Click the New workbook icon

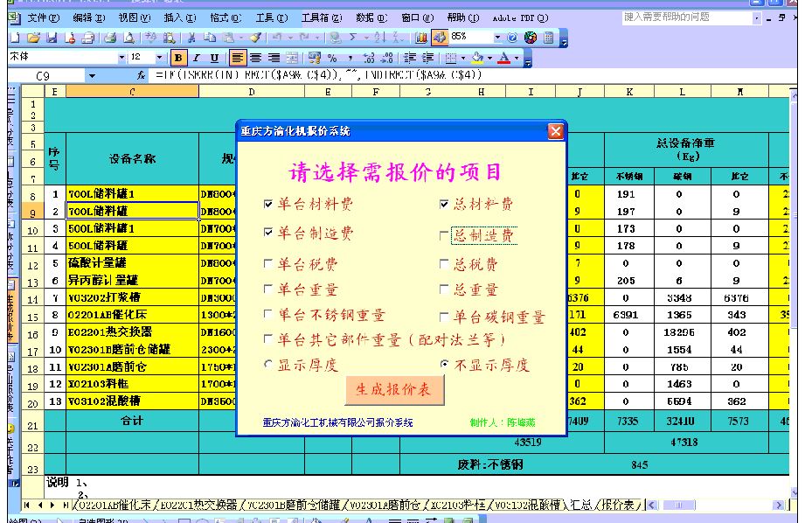coord(15,38)
